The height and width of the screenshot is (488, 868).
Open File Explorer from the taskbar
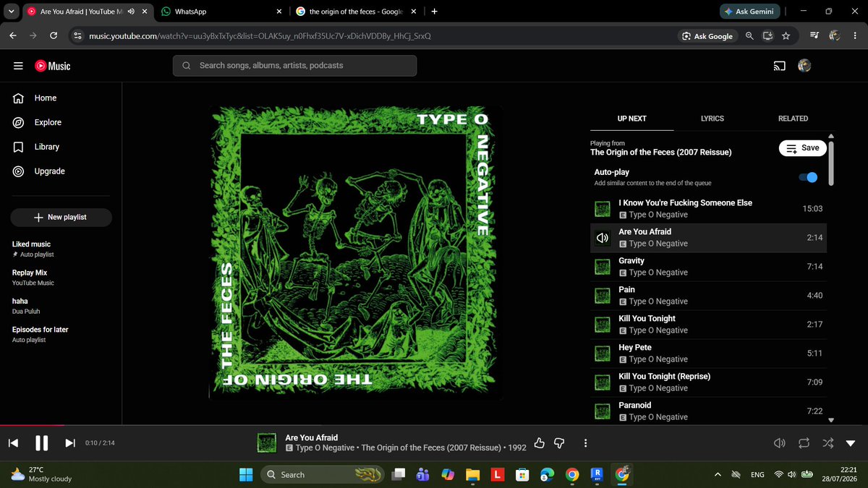tap(472, 475)
